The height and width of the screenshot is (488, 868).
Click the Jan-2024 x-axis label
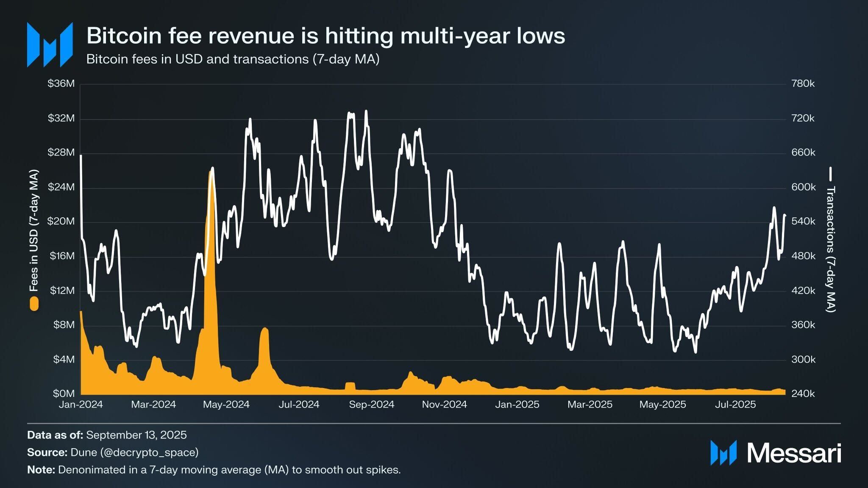click(81, 405)
